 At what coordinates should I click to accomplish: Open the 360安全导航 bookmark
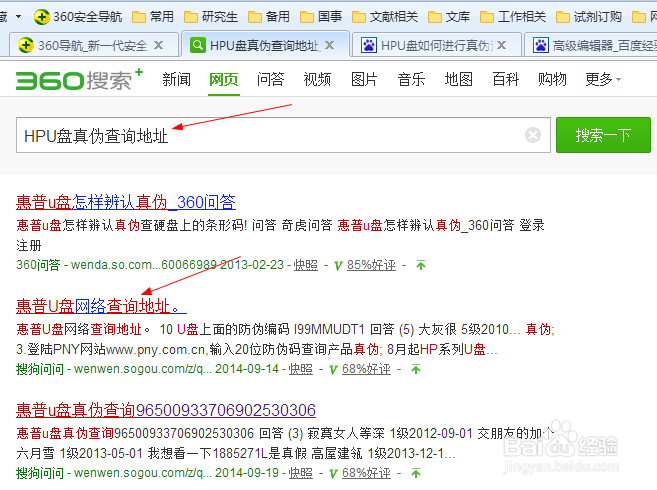pyautogui.click(x=78, y=17)
